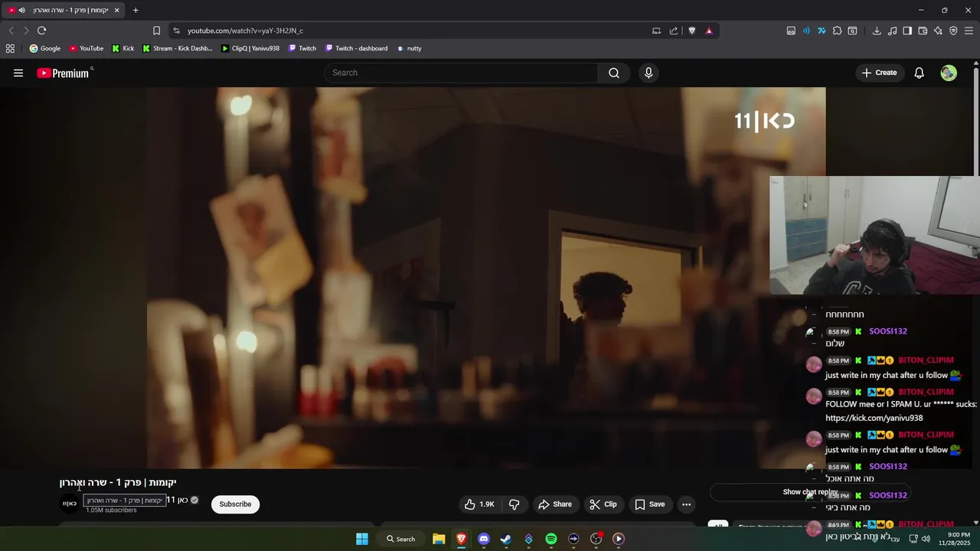Focus the YouTube search field

click(461, 73)
